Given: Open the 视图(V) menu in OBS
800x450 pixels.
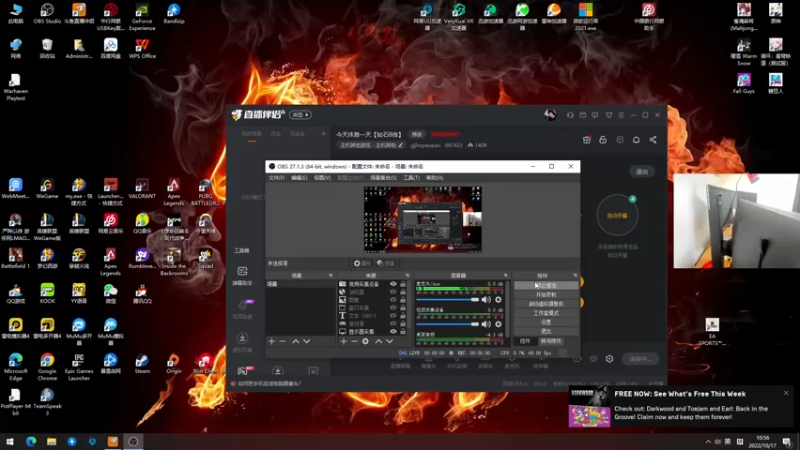Looking at the screenshot, I should click(322, 178).
